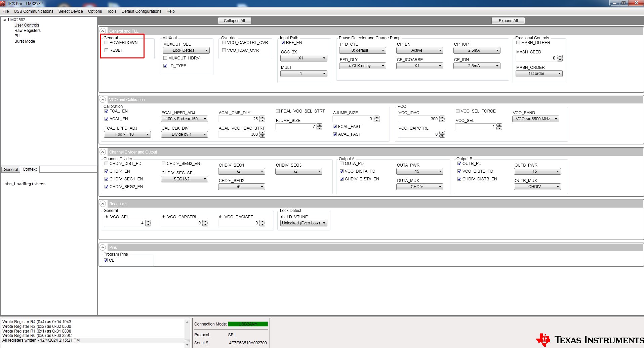
Task: Open the Tools menu
Action: pos(112,11)
